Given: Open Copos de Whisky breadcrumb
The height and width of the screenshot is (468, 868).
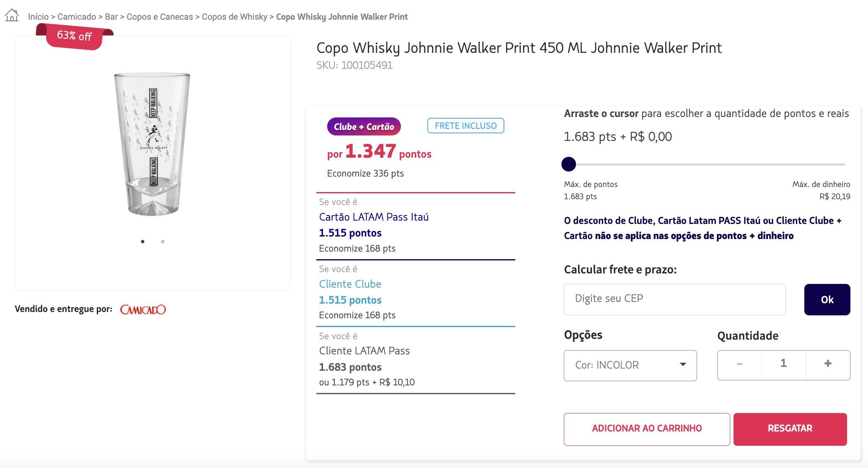Looking at the screenshot, I should (x=234, y=17).
